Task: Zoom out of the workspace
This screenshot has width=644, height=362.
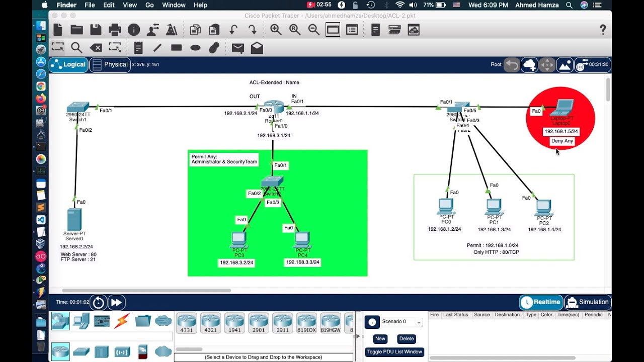Action: coord(314,30)
